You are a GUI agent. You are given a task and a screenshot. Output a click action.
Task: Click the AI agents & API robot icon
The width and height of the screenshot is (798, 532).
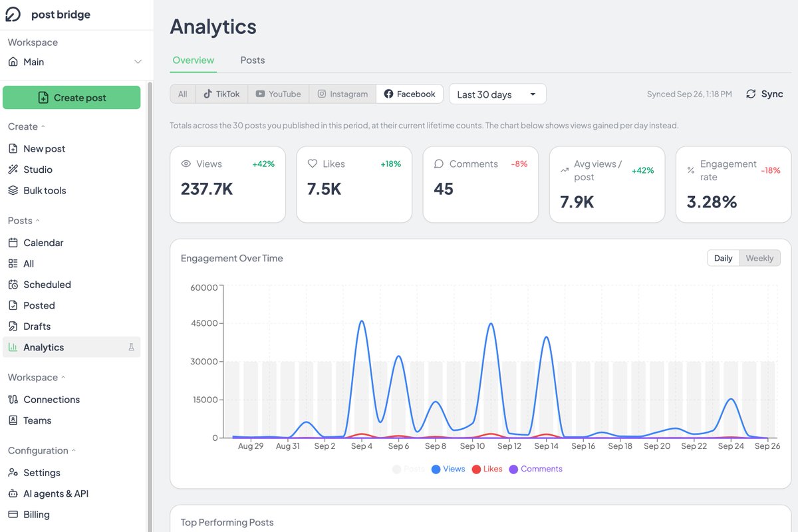pos(13,493)
